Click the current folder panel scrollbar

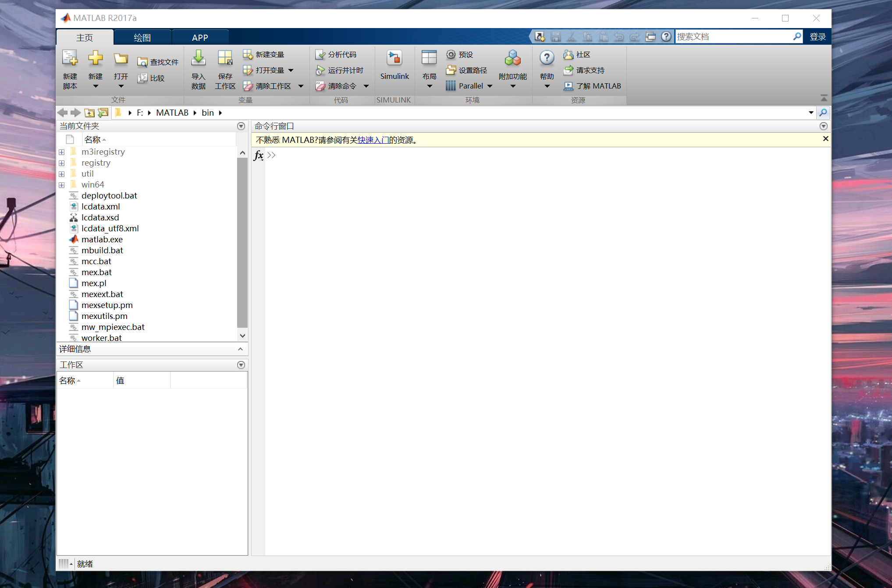click(242, 243)
